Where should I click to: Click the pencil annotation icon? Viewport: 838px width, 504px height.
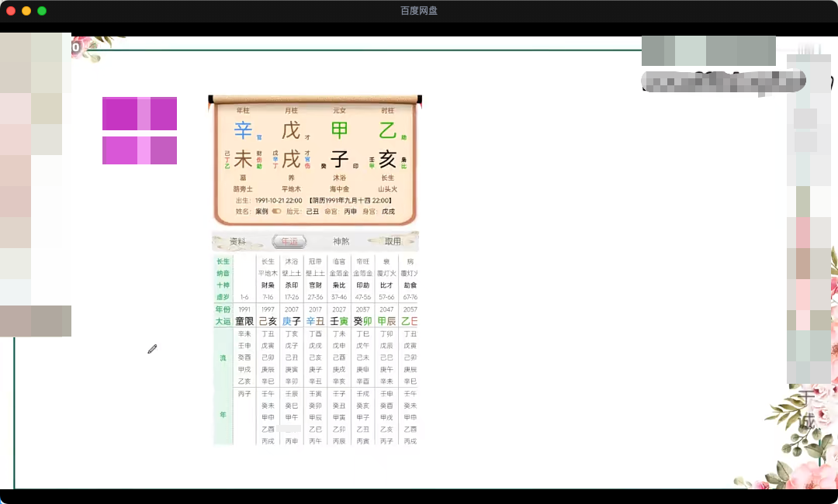pos(152,350)
